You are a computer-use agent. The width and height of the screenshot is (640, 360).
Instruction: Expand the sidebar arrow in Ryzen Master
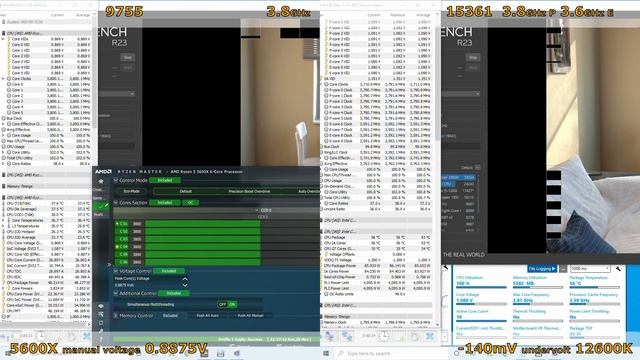click(109, 264)
